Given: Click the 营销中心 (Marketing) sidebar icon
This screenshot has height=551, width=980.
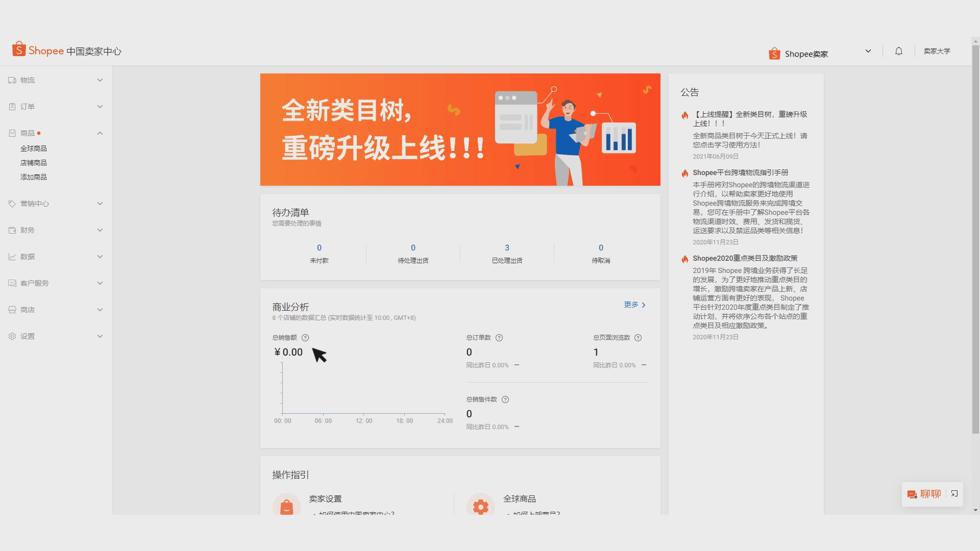Looking at the screenshot, I should (13, 203).
